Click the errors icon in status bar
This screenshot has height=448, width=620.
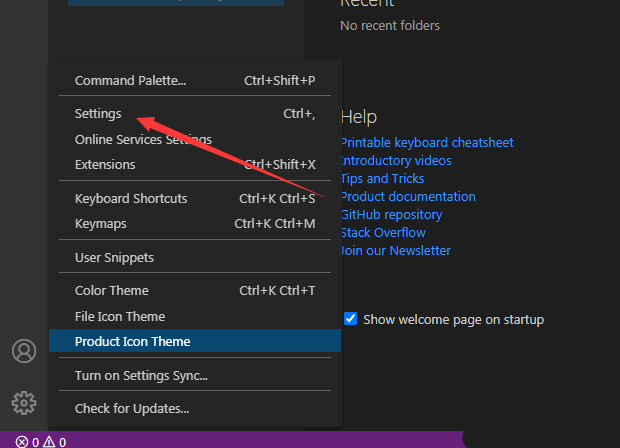tap(22, 441)
